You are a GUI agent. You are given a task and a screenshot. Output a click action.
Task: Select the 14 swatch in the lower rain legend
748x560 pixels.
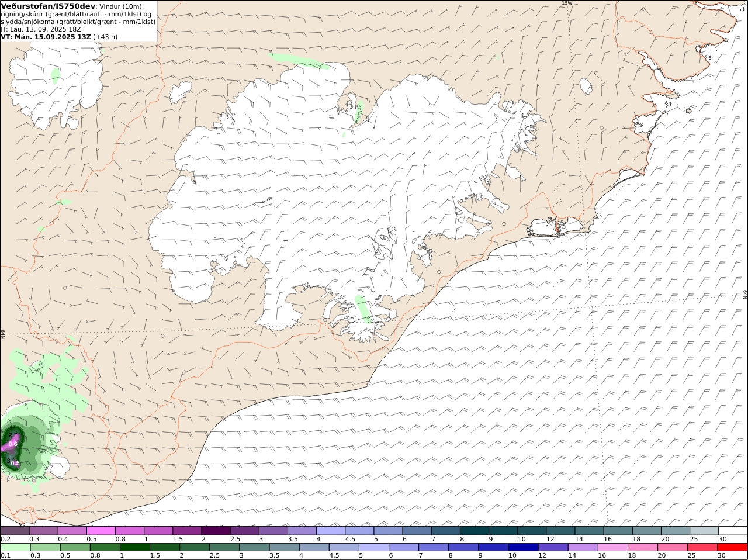(x=583, y=548)
